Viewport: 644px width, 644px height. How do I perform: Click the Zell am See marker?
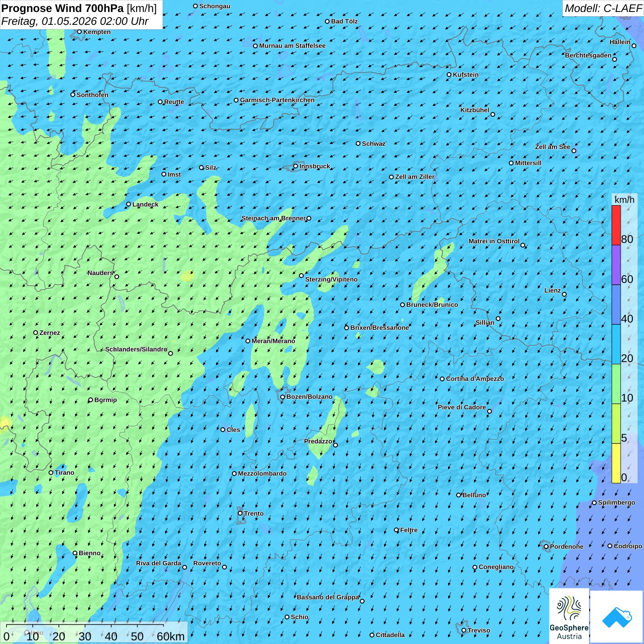574,150
